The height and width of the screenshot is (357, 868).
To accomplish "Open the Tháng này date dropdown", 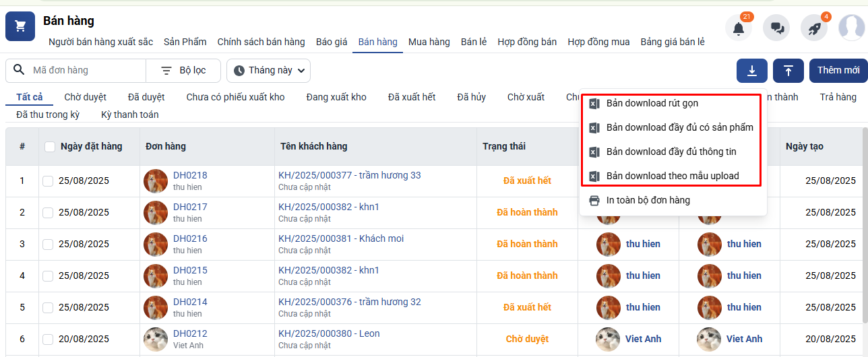I will pyautogui.click(x=268, y=71).
